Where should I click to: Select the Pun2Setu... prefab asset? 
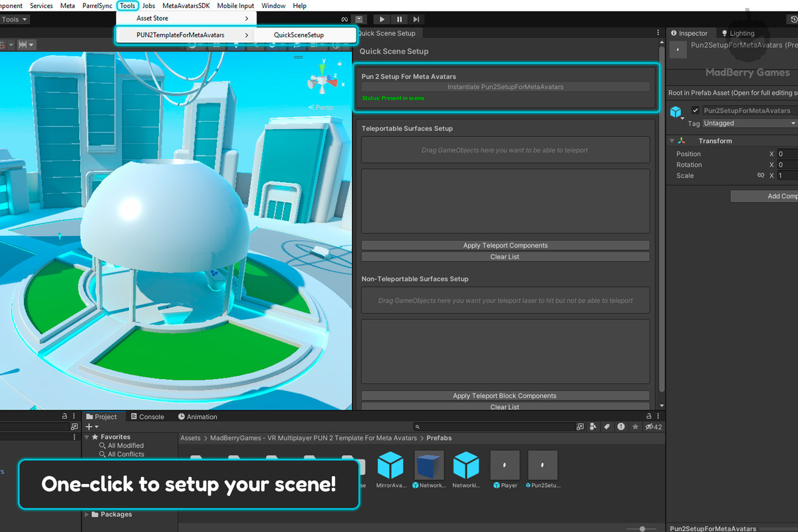pos(543,469)
